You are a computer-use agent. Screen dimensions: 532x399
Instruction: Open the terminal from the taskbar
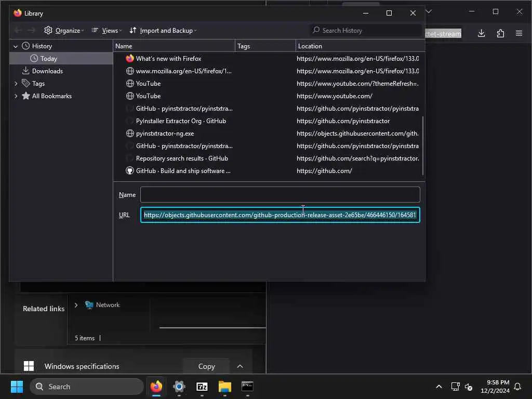tap(247, 387)
